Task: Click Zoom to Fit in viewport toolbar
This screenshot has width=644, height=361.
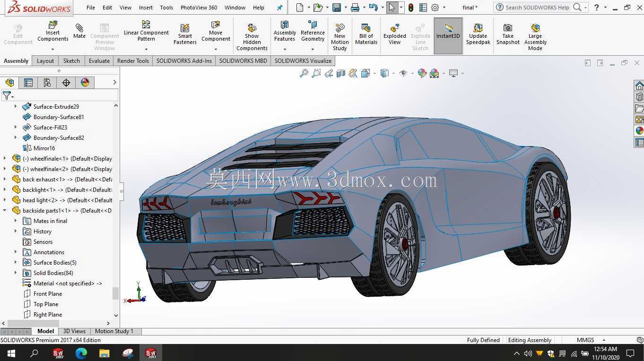Action: tap(304, 73)
